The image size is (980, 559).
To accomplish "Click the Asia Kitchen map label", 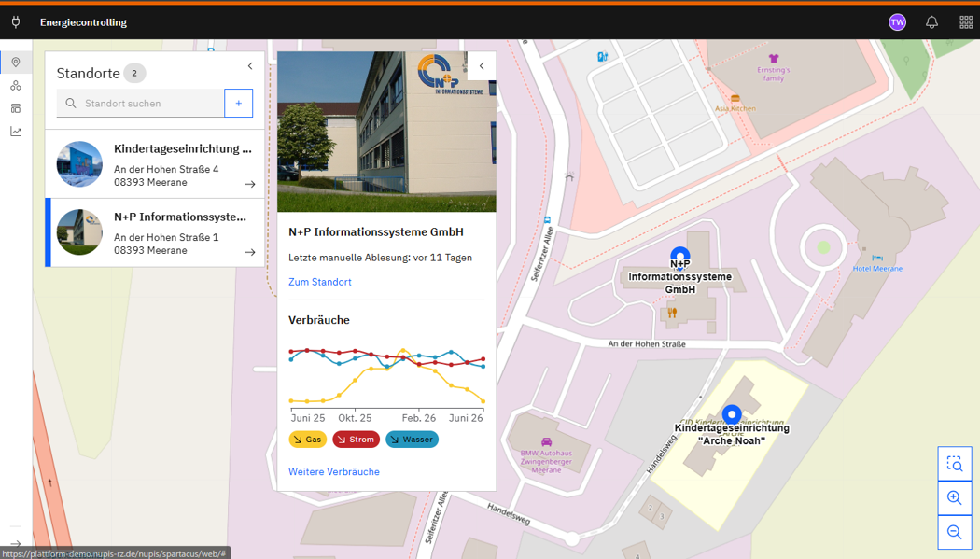I will 735,108.
